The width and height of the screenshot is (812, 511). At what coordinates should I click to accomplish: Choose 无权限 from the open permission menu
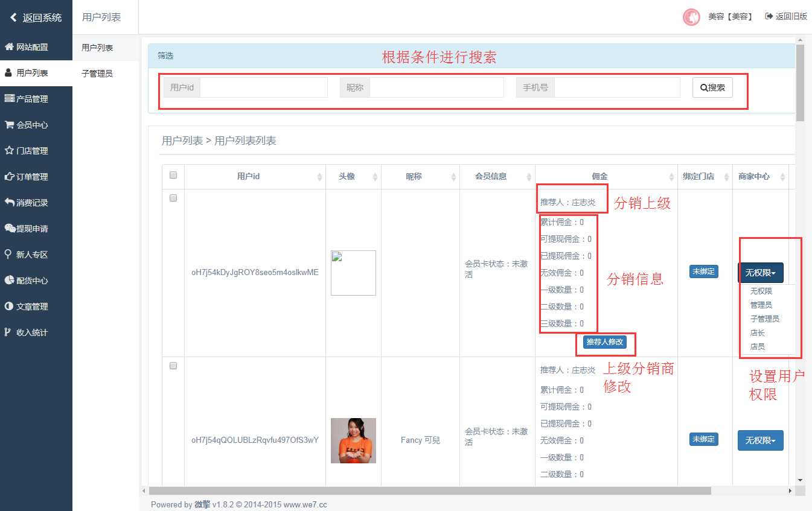point(761,291)
